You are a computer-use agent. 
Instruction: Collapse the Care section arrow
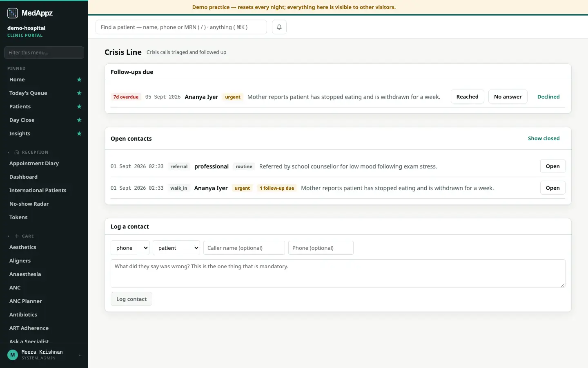click(9, 236)
